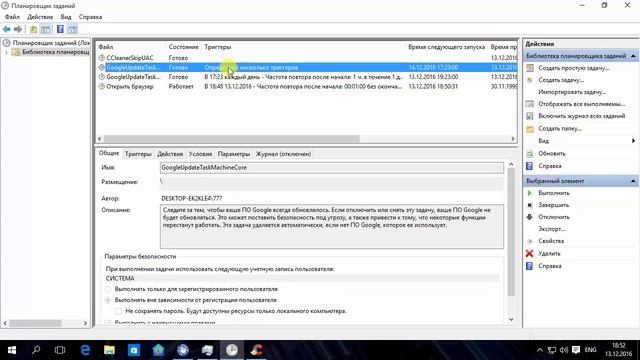Click the red Удалить cross icon
This screenshot has height=360, width=640.
pos(530,253)
